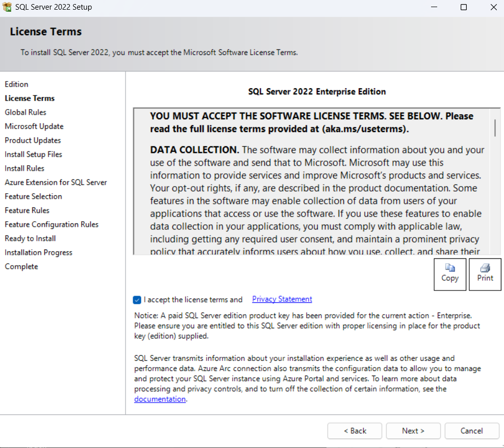Uncheck the accept license terms checkbox
This screenshot has width=504, height=448.
[x=137, y=300]
